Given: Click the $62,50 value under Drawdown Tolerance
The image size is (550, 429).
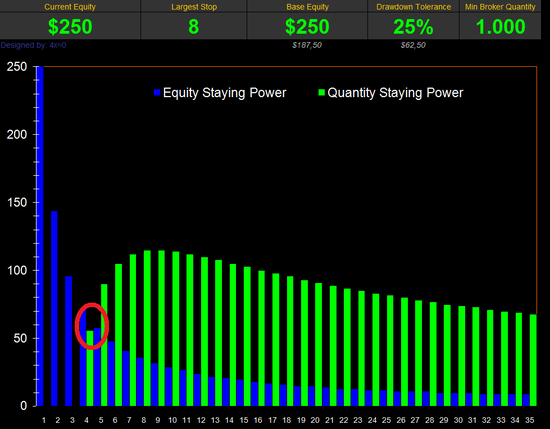Looking at the screenshot, I should 413,45.
